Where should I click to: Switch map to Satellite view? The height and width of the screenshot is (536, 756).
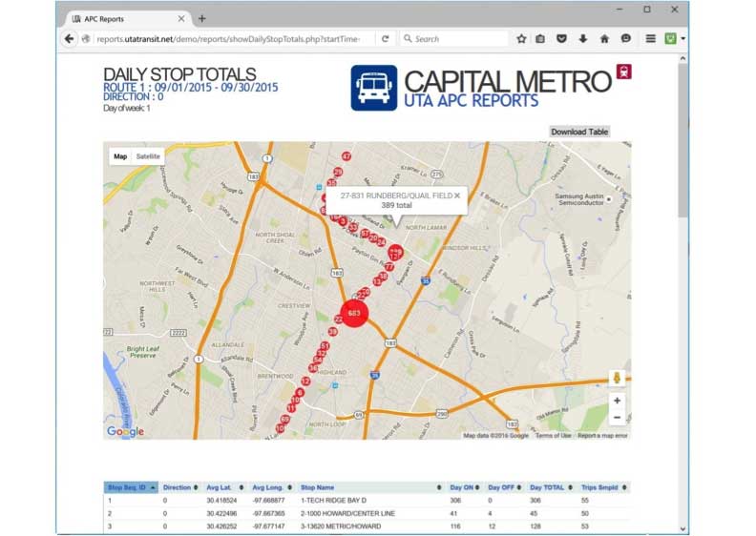148,156
